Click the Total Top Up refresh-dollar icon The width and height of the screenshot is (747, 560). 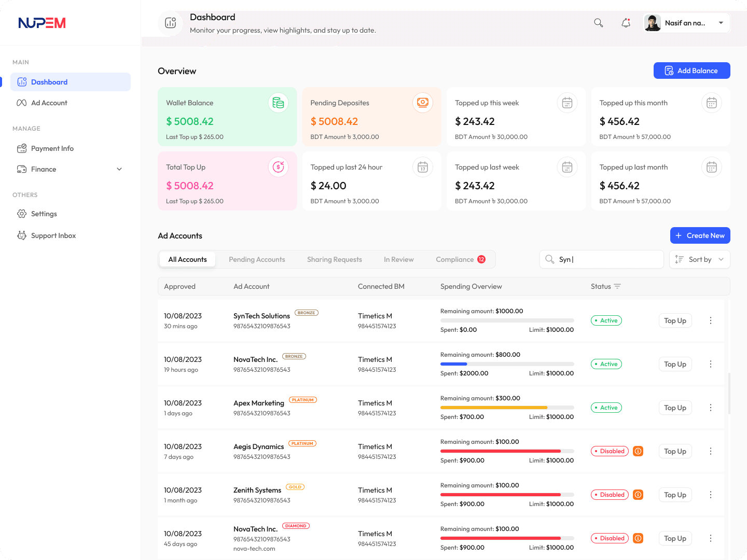pyautogui.click(x=278, y=167)
